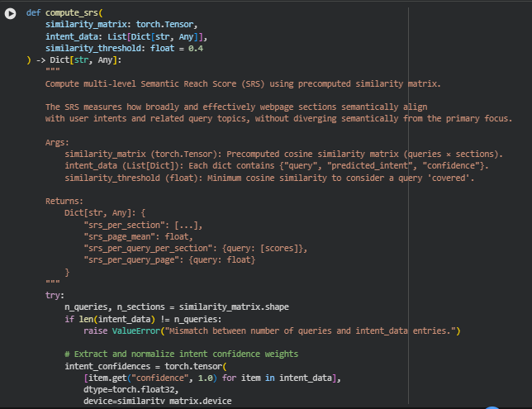Place cursor on similarity_threshold default value 0.4
This screenshot has height=409, width=532.
coord(196,49)
